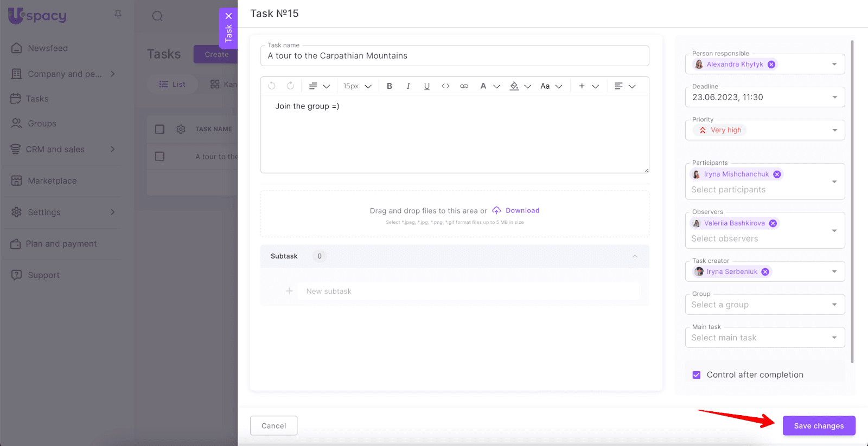
Task: Insert a hyperlink via link icon
Action: coord(464,86)
